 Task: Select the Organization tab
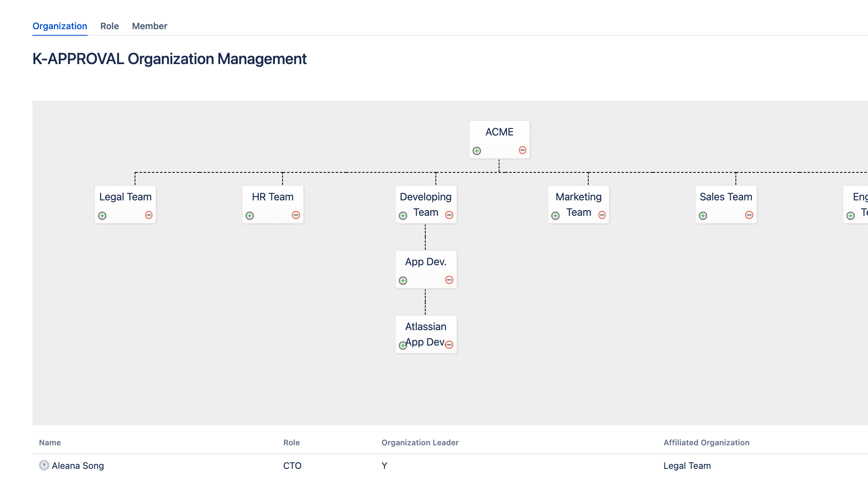pyautogui.click(x=60, y=26)
